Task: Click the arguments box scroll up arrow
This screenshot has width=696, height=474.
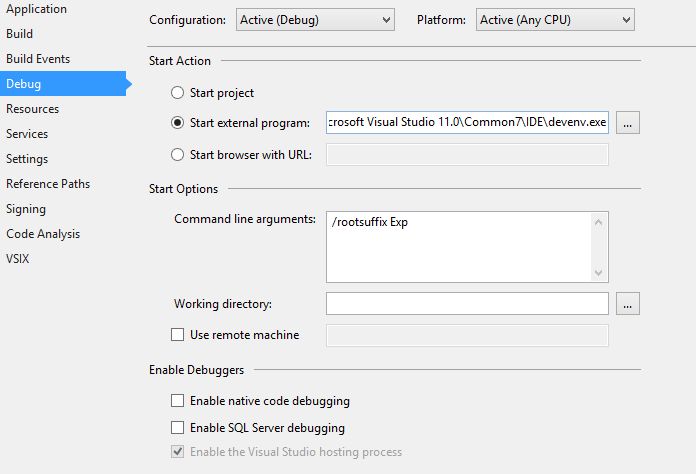Action: point(598,222)
